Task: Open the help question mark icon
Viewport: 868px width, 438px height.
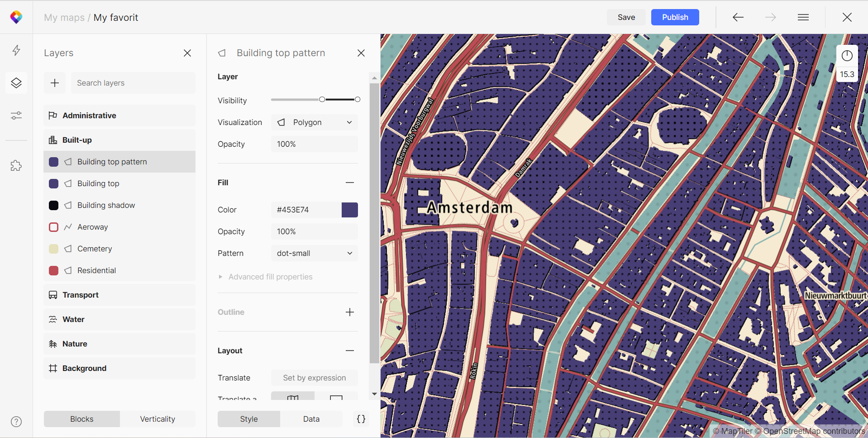Action: 16,422
